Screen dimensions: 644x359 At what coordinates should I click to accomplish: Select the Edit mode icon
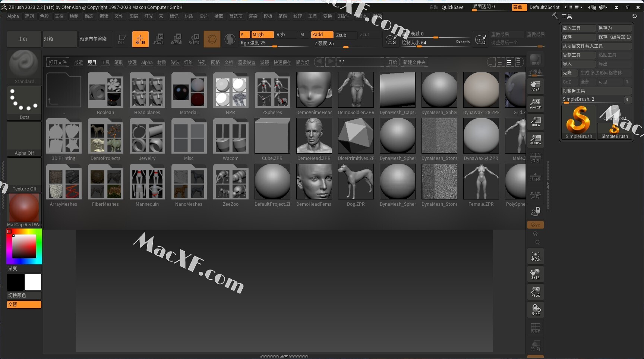point(121,39)
